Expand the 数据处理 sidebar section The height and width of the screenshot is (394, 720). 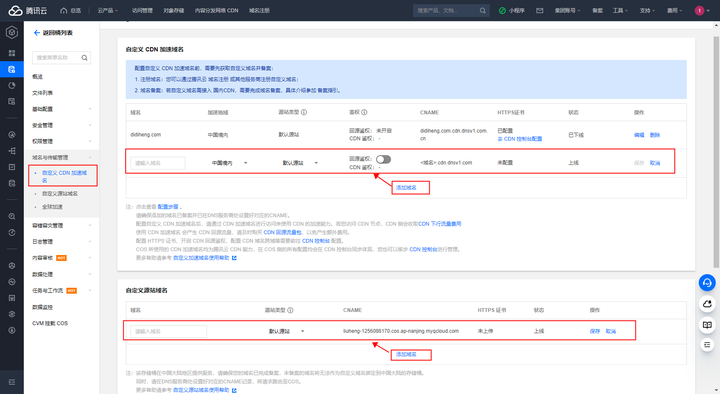tap(62, 274)
